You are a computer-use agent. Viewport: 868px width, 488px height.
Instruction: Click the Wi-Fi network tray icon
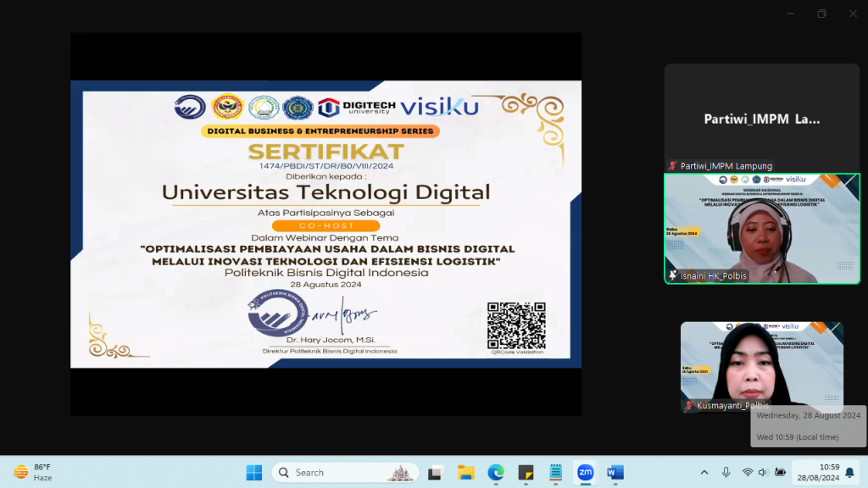748,472
